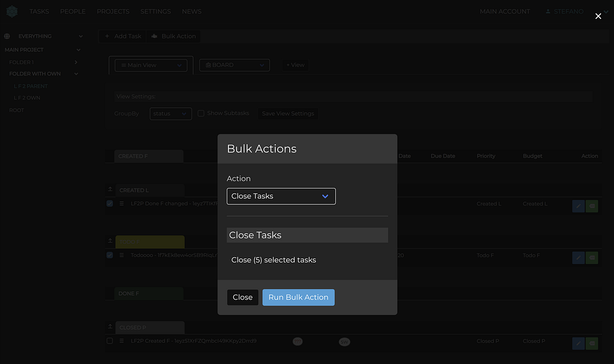Image resolution: width=614 pixels, height=364 pixels.
Task: Click the SW avatar in Closed P row
Action: tap(344, 342)
